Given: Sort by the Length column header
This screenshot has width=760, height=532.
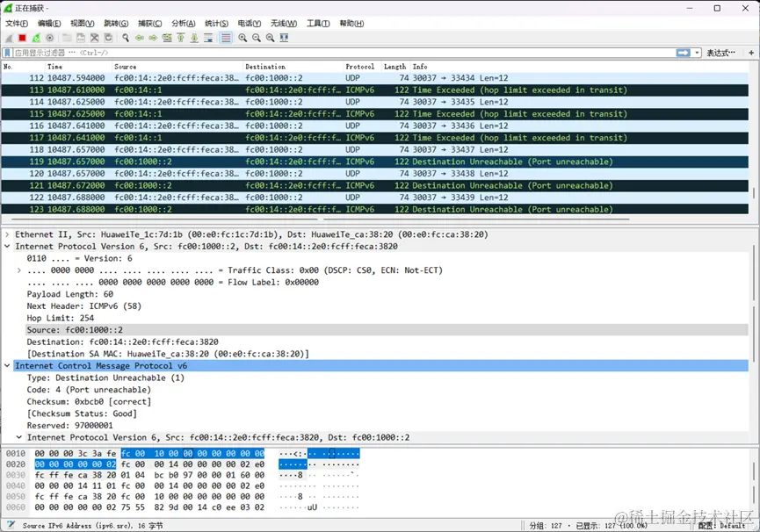Looking at the screenshot, I should pyautogui.click(x=396, y=67).
